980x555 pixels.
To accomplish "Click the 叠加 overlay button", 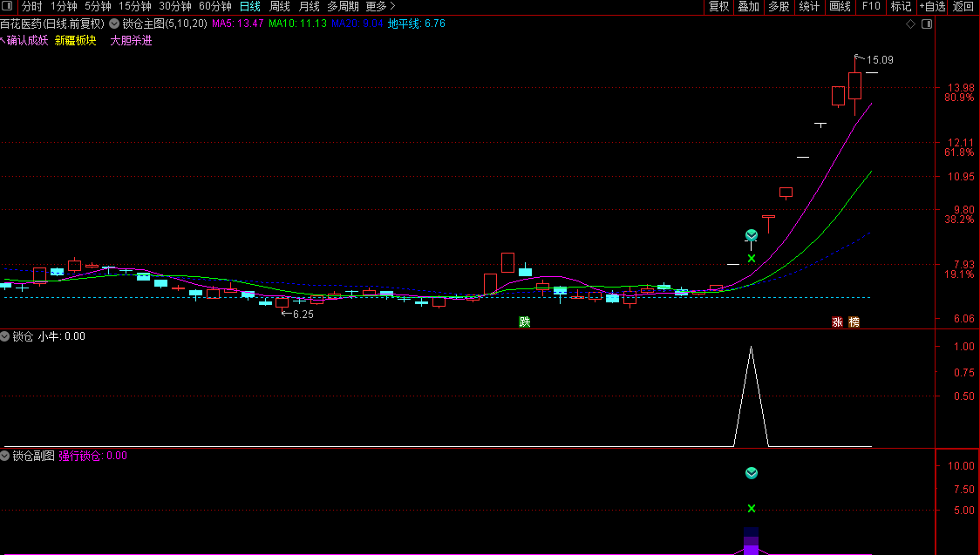I will [x=749, y=6].
